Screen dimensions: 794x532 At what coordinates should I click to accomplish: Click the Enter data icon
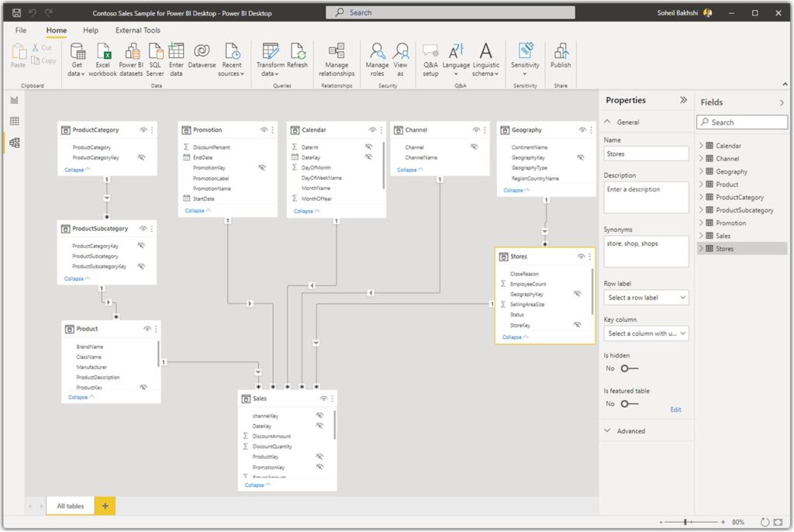tap(176, 50)
